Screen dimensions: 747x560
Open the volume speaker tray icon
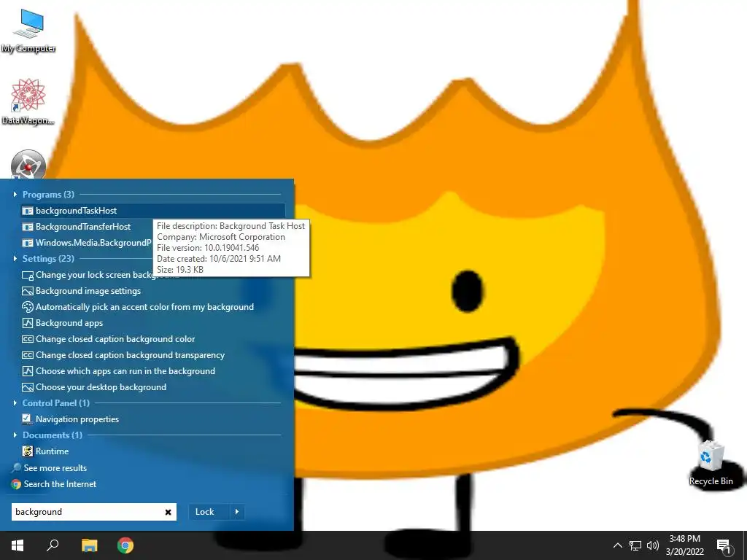[653, 545]
